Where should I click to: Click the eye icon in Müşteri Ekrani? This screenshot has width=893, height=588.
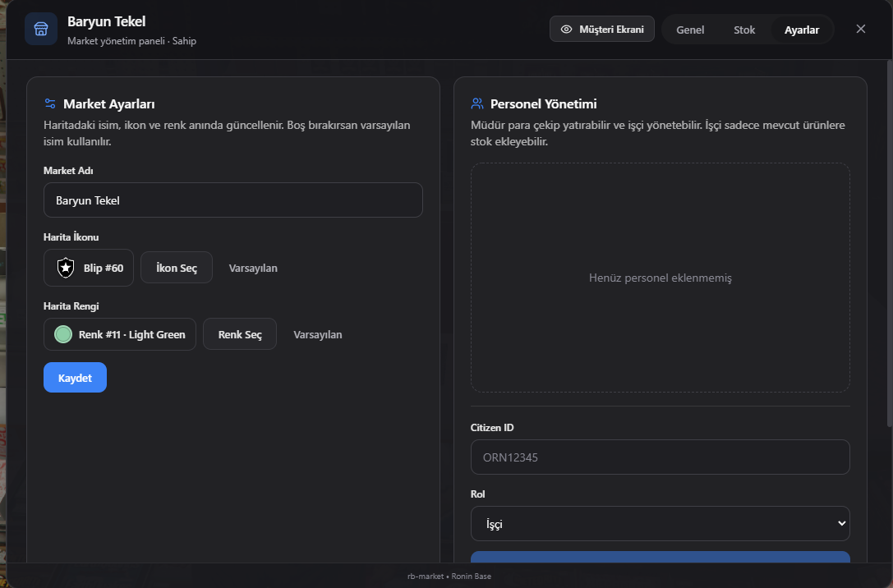click(566, 29)
